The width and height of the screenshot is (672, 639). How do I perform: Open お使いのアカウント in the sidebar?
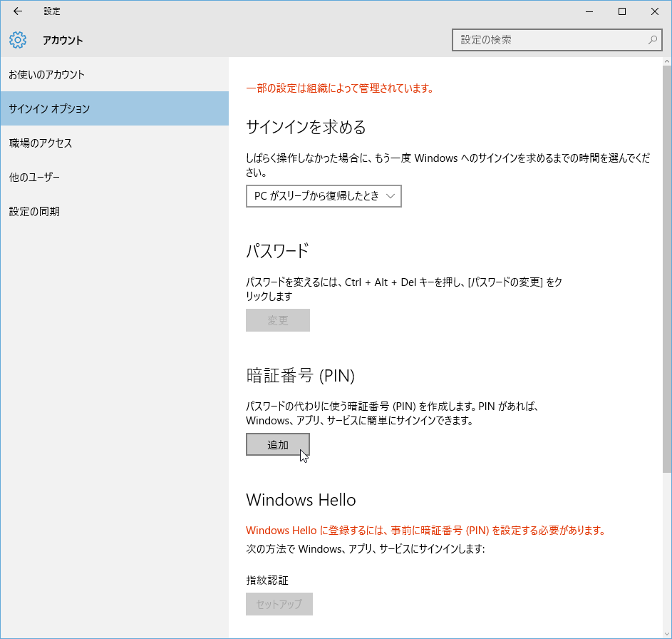[115, 74]
